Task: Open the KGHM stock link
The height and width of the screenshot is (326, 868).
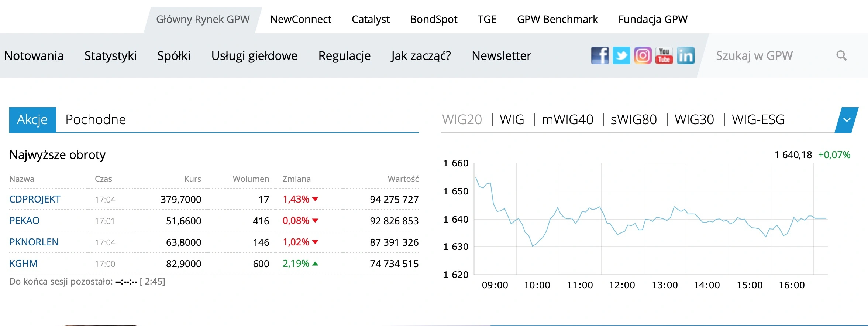Action: pyautogui.click(x=23, y=264)
